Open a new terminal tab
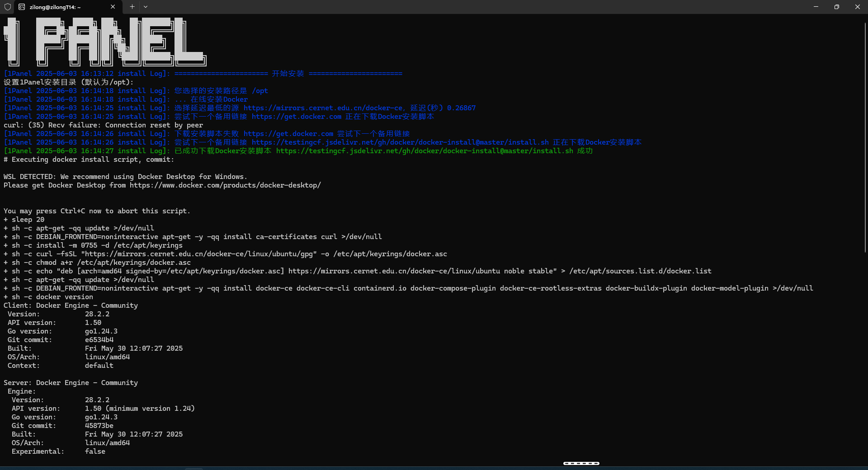 [x=132, y=7]
